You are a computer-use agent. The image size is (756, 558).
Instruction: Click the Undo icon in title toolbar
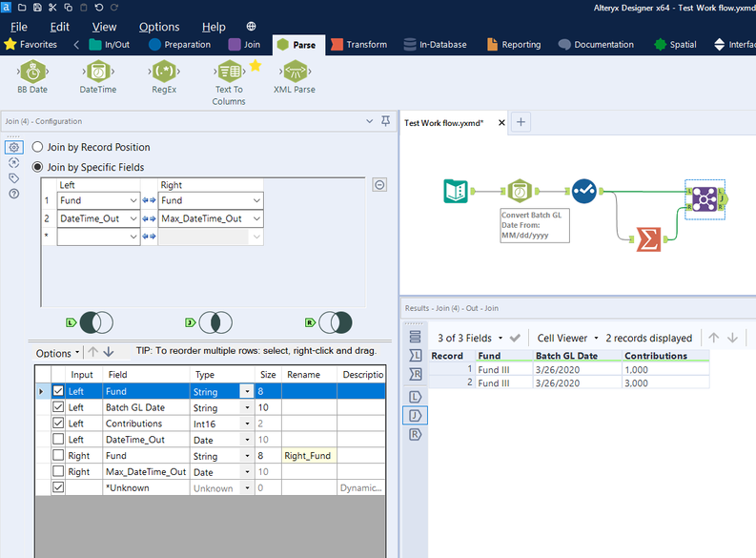99,8
